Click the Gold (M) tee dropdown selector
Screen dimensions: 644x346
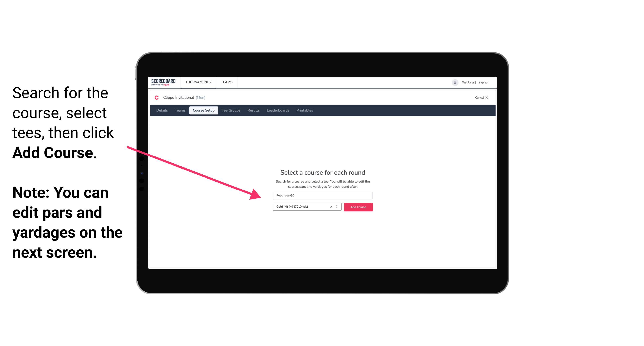[x=305, y=207]
